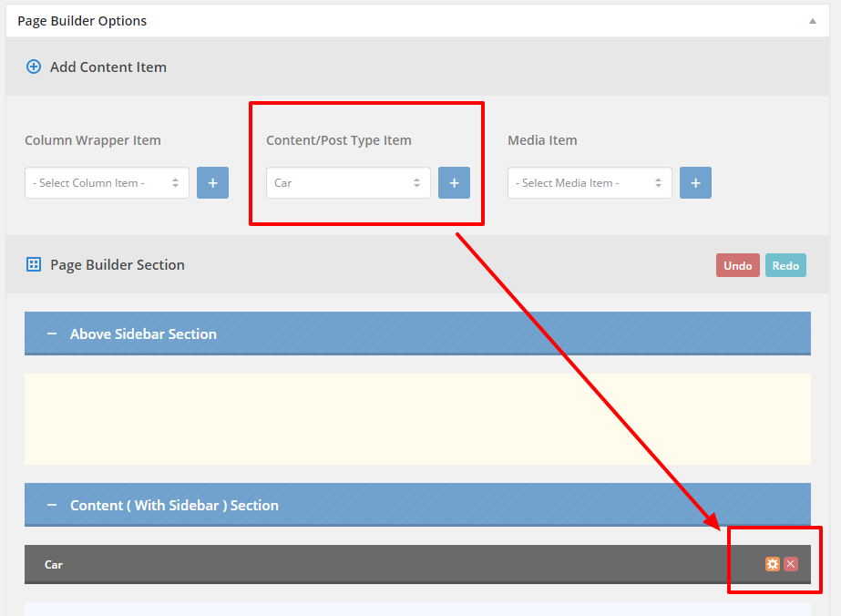
Task: Select the Above Sidebar Section header
Action: (x=417, y=334)
